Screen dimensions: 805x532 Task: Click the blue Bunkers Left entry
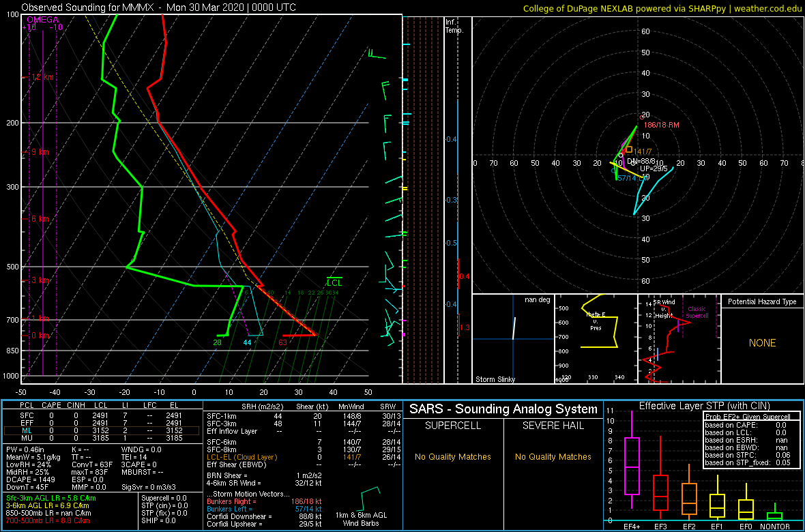264,509
